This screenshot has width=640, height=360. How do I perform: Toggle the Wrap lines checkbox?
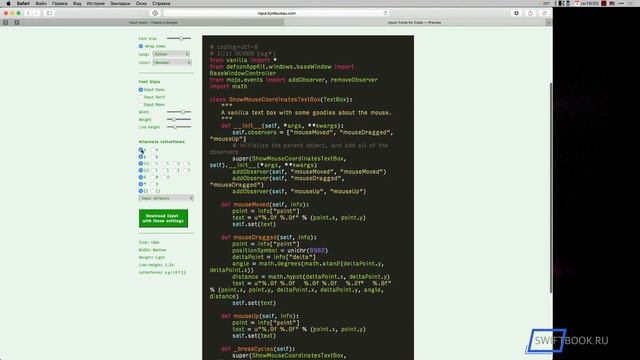point(141,46)
